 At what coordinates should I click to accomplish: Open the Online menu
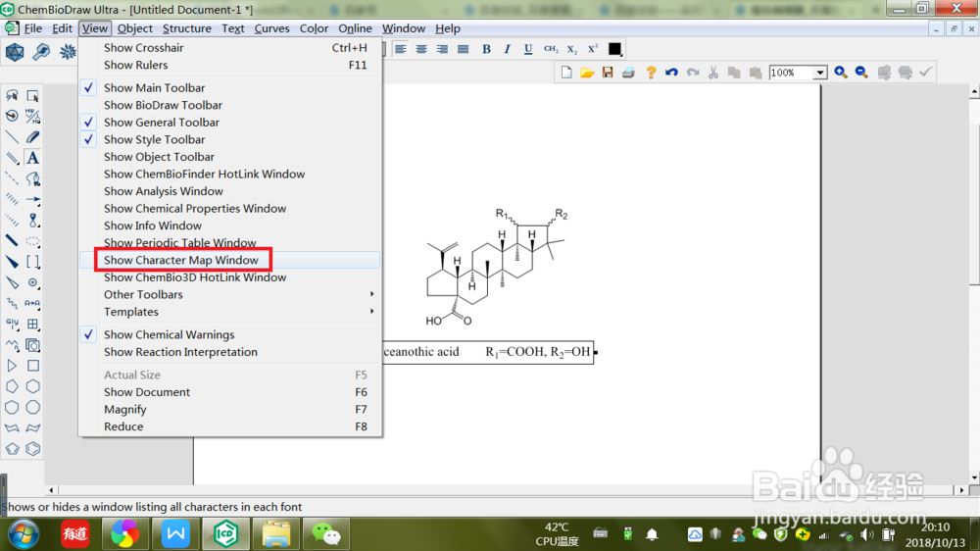click(x=355, y=28)
